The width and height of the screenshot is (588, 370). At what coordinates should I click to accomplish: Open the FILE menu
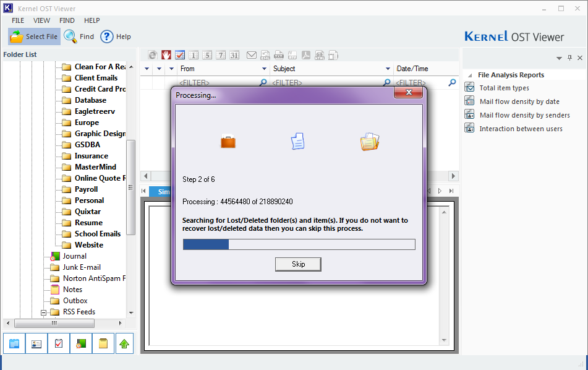(18, 20)
